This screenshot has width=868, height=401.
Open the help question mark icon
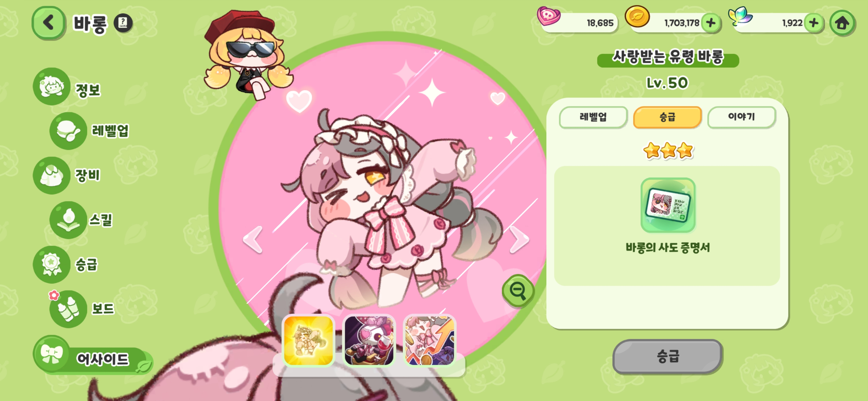pos(123,23)
